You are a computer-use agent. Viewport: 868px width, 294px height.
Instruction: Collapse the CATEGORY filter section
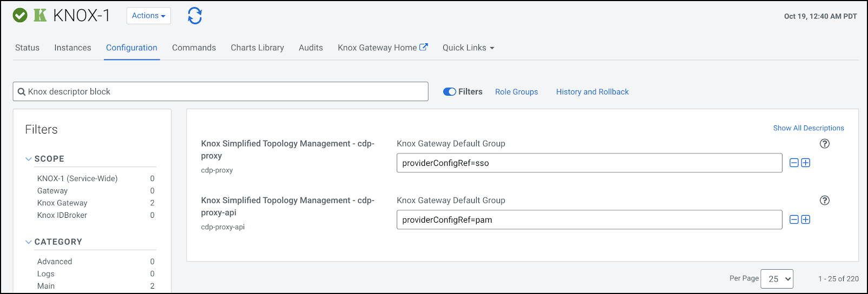pos(29,242)
